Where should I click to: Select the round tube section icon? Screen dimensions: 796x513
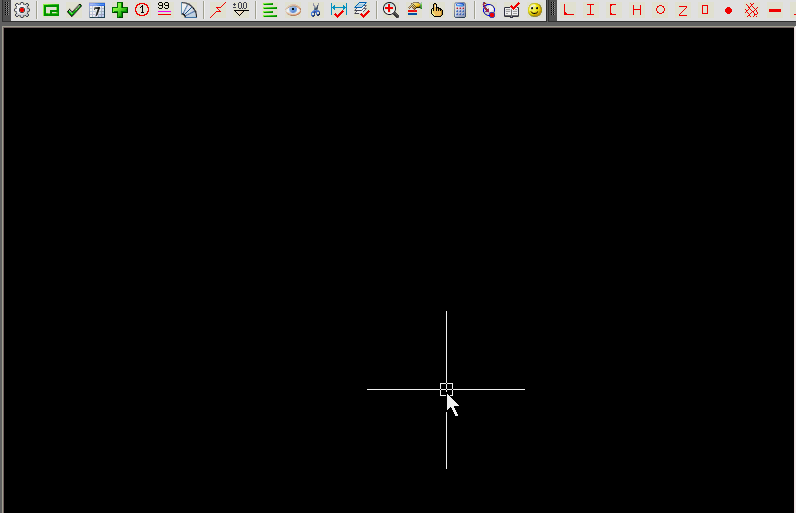[x=660, y=10]
